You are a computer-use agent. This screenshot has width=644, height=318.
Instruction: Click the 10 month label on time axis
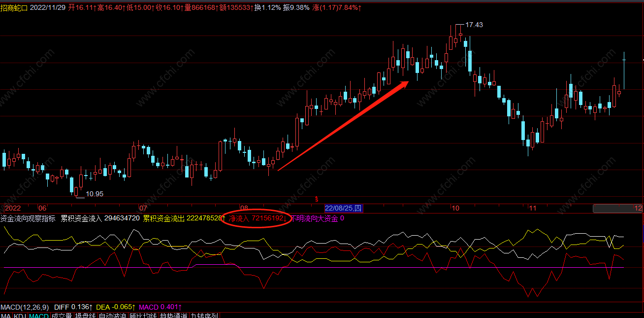click(x=455, y=209)
